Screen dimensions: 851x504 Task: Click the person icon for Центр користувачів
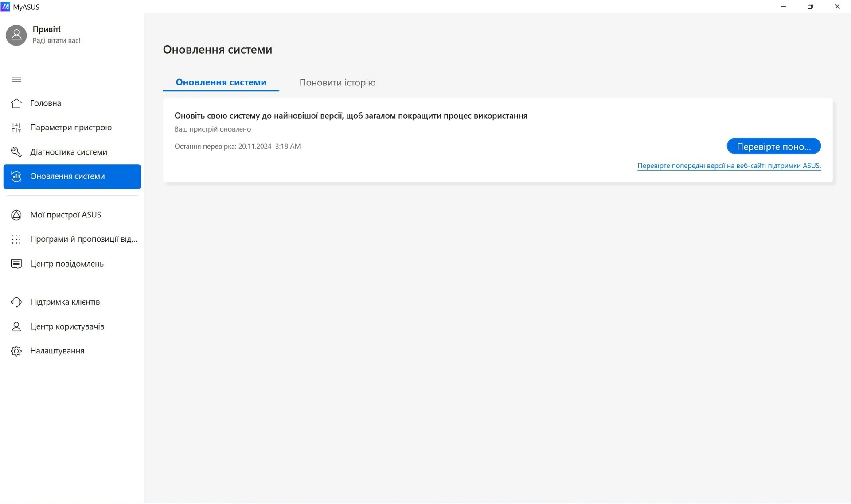point(16,326)
